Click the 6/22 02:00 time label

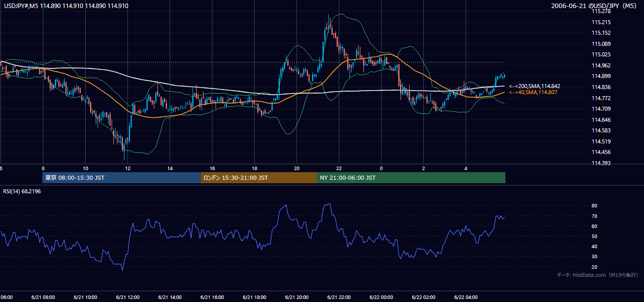tap(423, 297)
